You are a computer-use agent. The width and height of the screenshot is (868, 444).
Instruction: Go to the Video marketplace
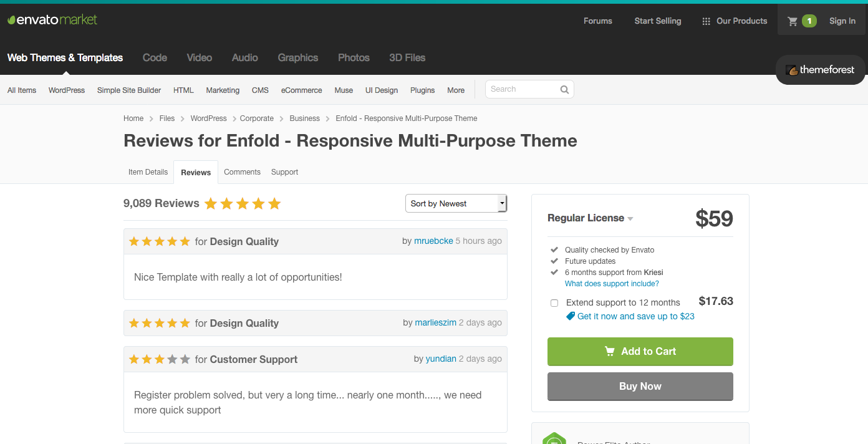(x=200, y=57)
